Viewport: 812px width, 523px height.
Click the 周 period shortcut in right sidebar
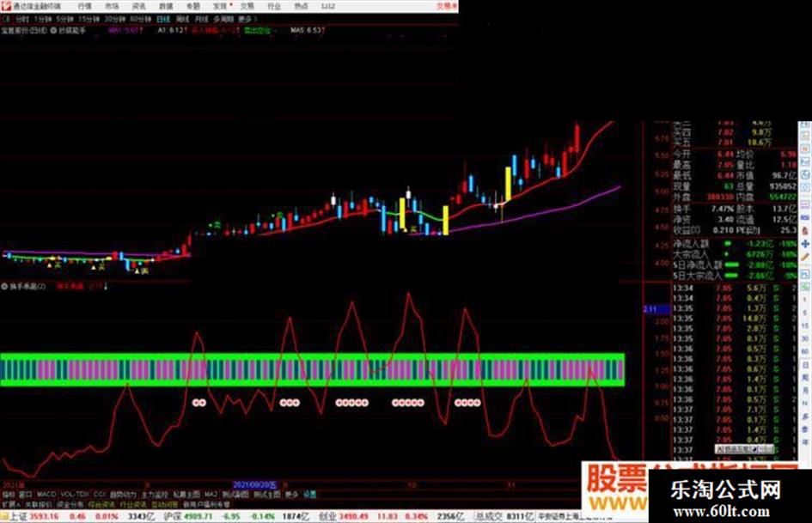tap(805, 378)
